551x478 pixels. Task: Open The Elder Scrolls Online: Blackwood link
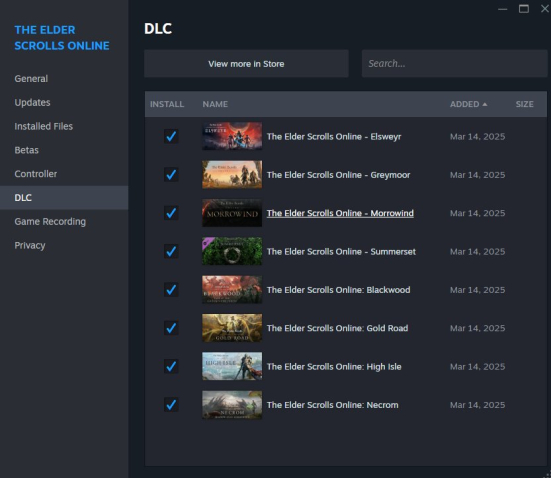point(338,290)
